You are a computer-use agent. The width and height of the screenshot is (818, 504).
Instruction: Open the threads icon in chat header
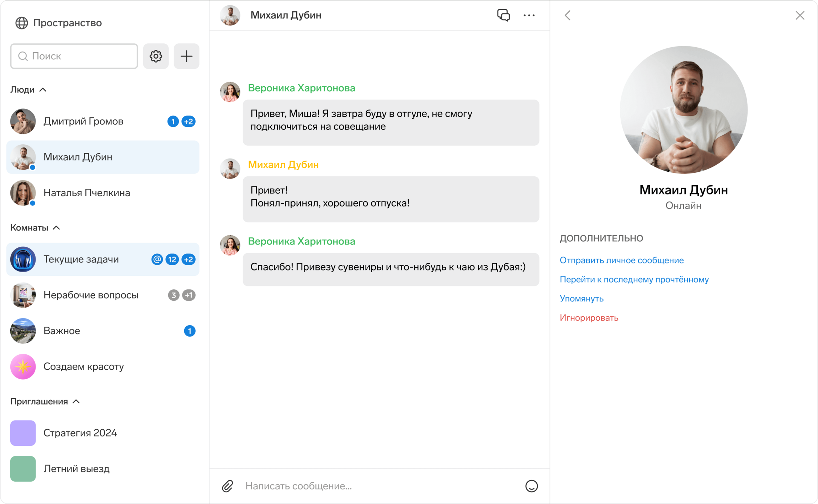pos(503,15)
